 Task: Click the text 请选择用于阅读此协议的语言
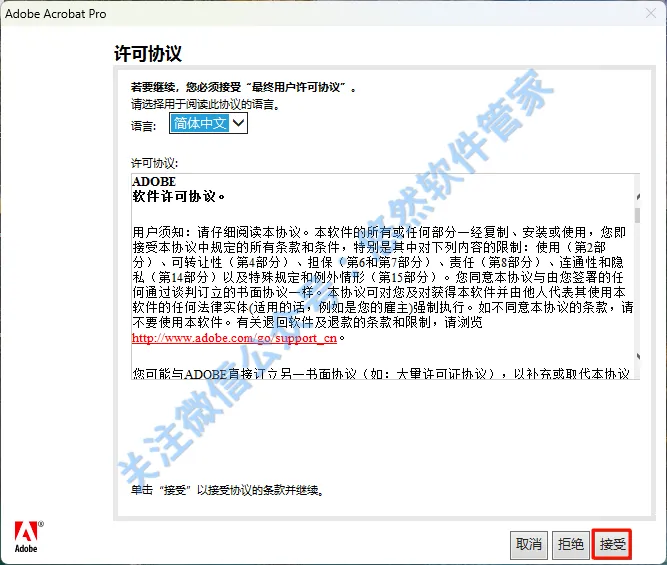pos(205,104)
